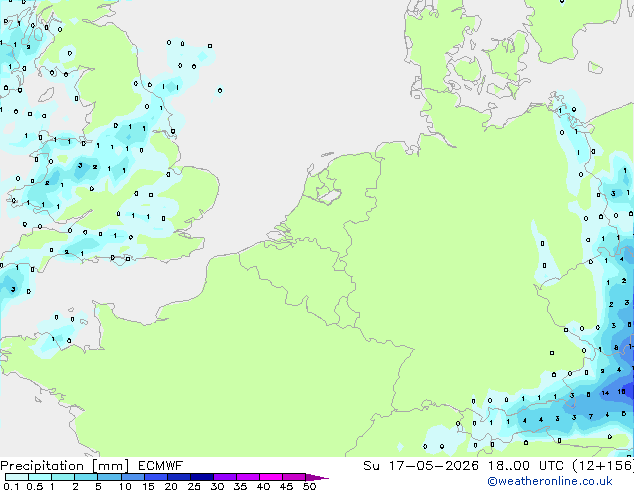Viewport: 634px width, 490px height.
Task: Select the 35–40 mm violet legend swatch
Action: coord(247,477)
